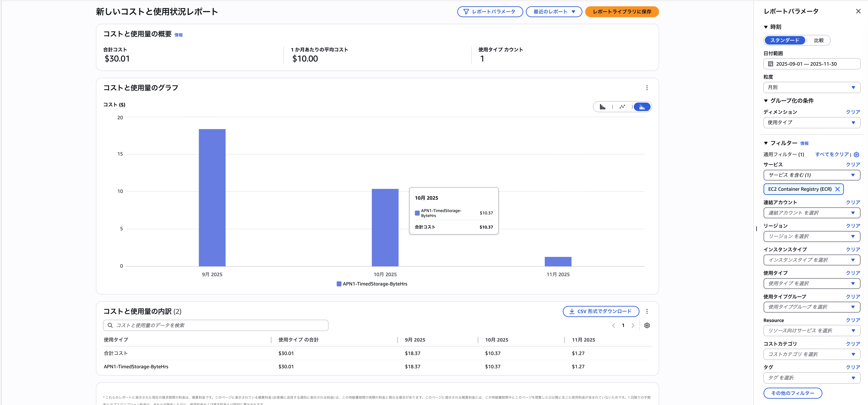Switch chart to line graph view
Image resolution: width=868 pixels, height=405 pixels.
coord(622,107)
